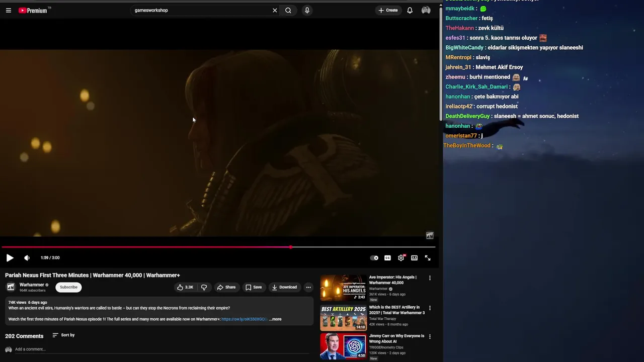Viewport: 644px width, 362px height.
Task: Open the account avatar menu
Action: pos(426,10)
